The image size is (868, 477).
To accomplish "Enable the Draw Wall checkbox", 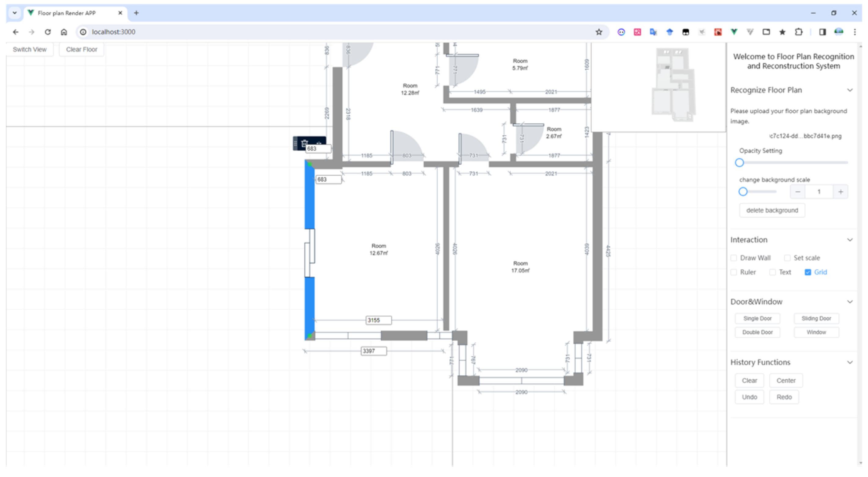I will [734, 258].
